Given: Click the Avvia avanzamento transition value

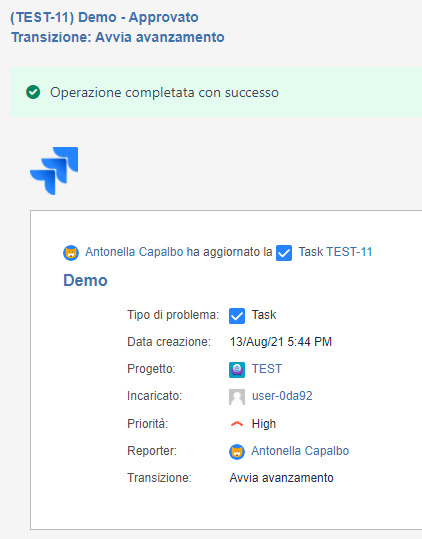Looking at the screenshot, I should coord(281,478).
